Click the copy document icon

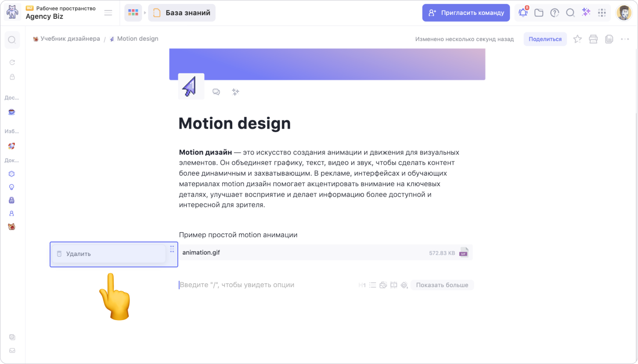(x=609, y=39)
